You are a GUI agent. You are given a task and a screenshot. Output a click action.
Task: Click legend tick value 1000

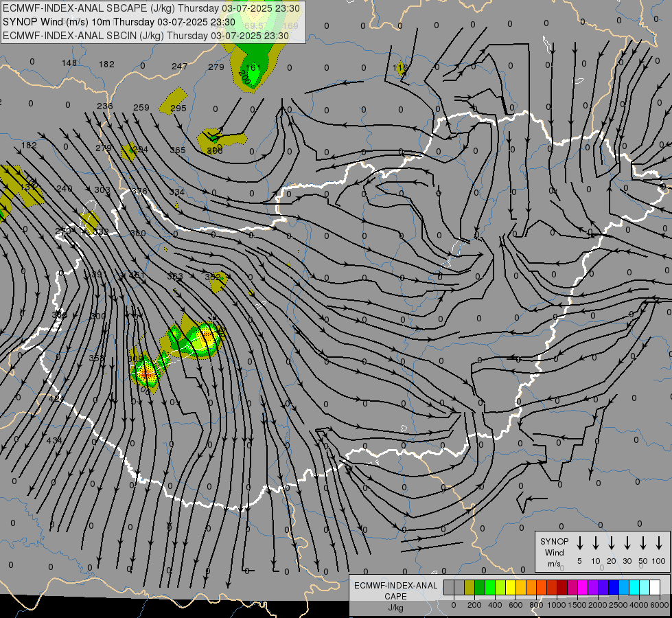coord(556,605)
